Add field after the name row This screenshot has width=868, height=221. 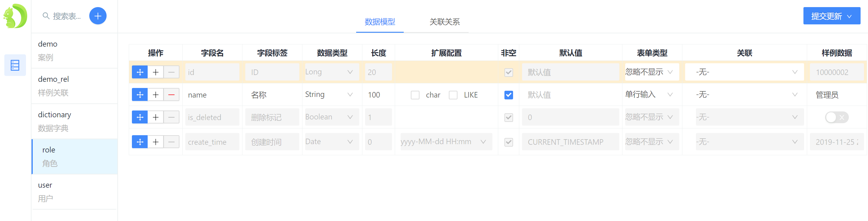[156, 95]
